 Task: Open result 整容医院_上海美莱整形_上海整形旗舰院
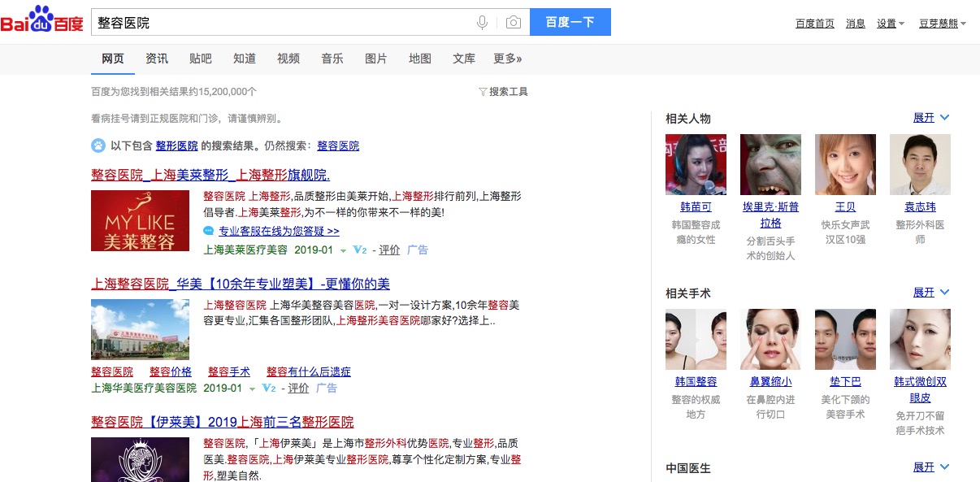pos(210,175)
